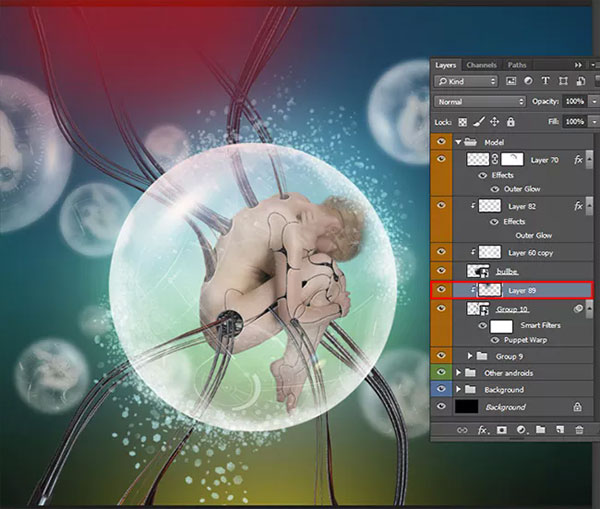This screenshot has height=509, width=600.
Task: Expand the Group 9 folder
Action: [470, 356]
